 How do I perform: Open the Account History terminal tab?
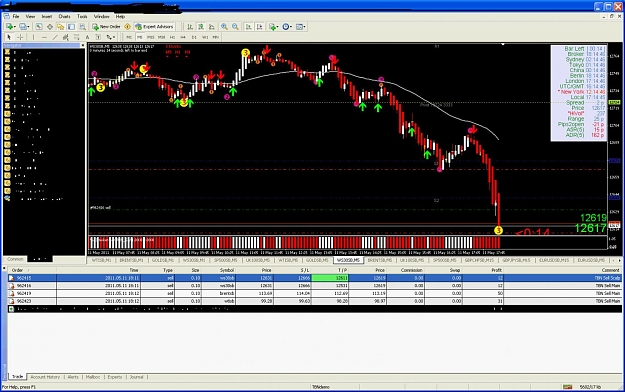(45, 377)
